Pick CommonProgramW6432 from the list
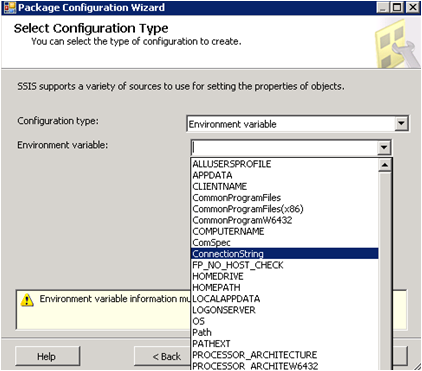The width and height of the screenshot is (422, 371). (x=285, y=220)
